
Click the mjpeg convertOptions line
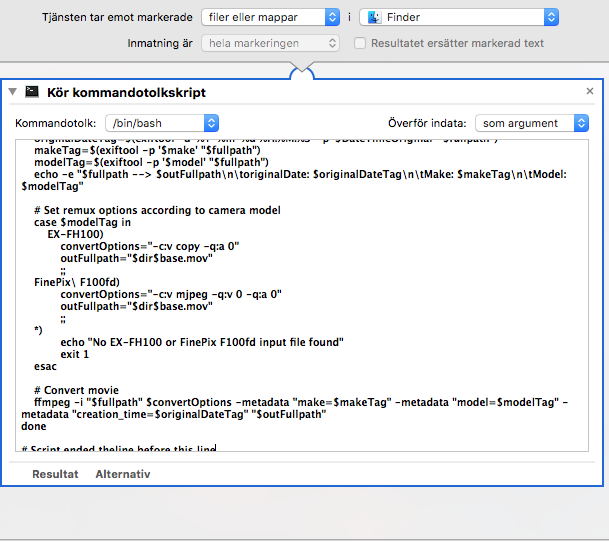tap(171, 294)
